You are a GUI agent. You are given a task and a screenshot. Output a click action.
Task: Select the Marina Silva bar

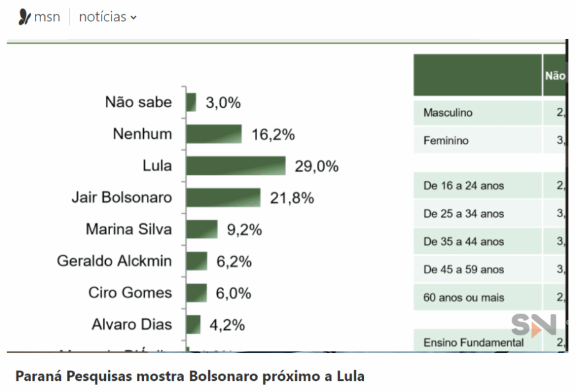(x=202, y=230)
